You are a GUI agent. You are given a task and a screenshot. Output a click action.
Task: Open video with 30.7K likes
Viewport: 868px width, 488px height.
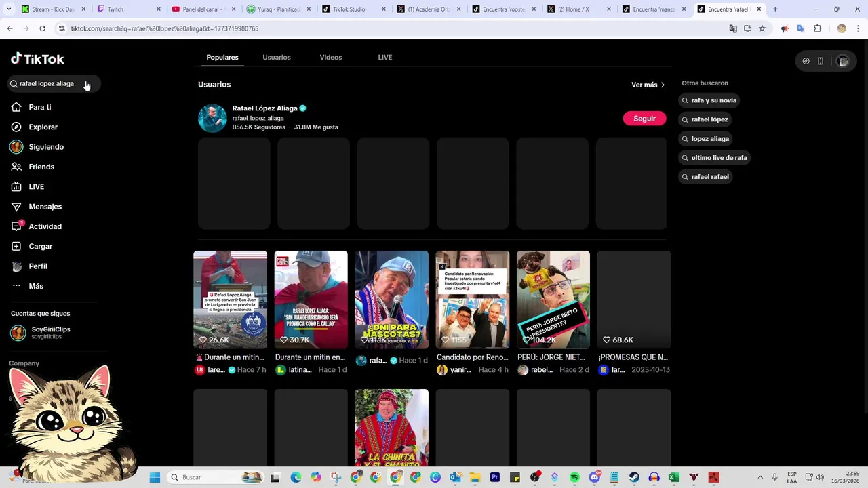pyautogui.click(x=311, y=300)
